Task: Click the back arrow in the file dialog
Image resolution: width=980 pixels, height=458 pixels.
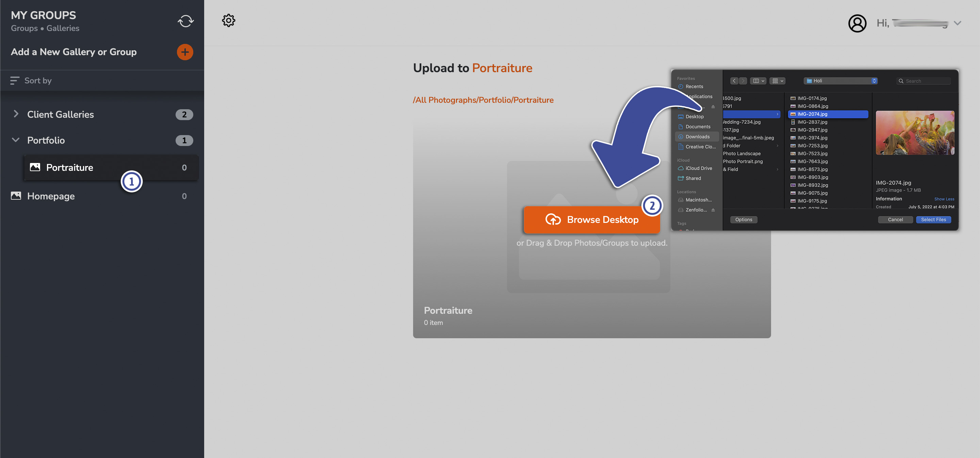Action: (x=734, y=81)
